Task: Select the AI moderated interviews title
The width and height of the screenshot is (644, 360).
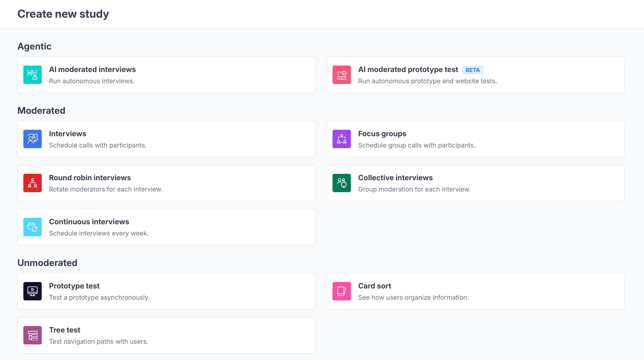Action: click(92, 69)
